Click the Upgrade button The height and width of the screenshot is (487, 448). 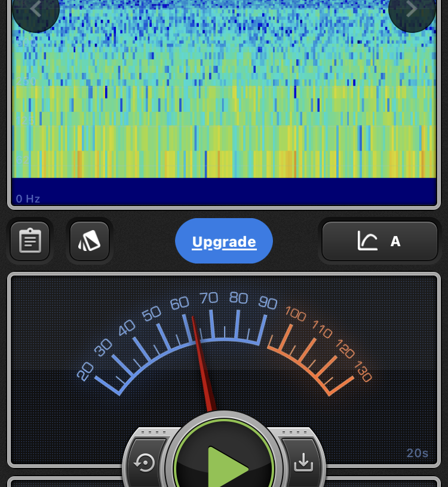pyautogui.click(x=224, y=241)
